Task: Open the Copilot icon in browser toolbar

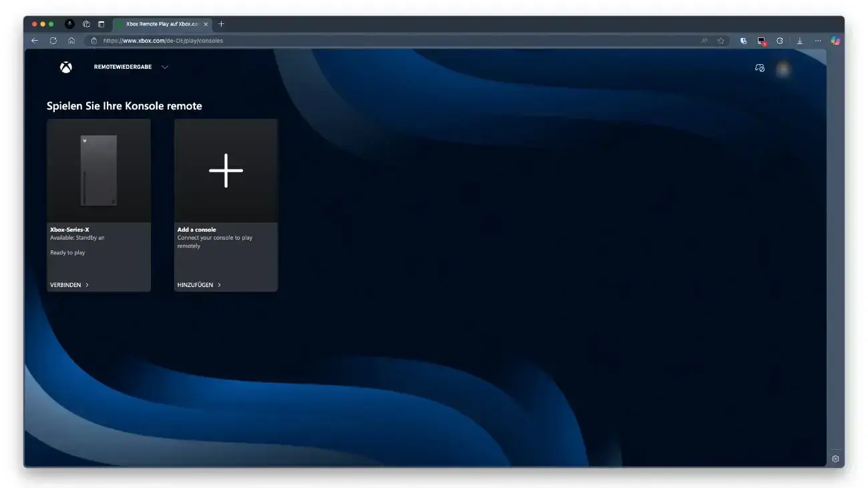Action: (835, 41)
